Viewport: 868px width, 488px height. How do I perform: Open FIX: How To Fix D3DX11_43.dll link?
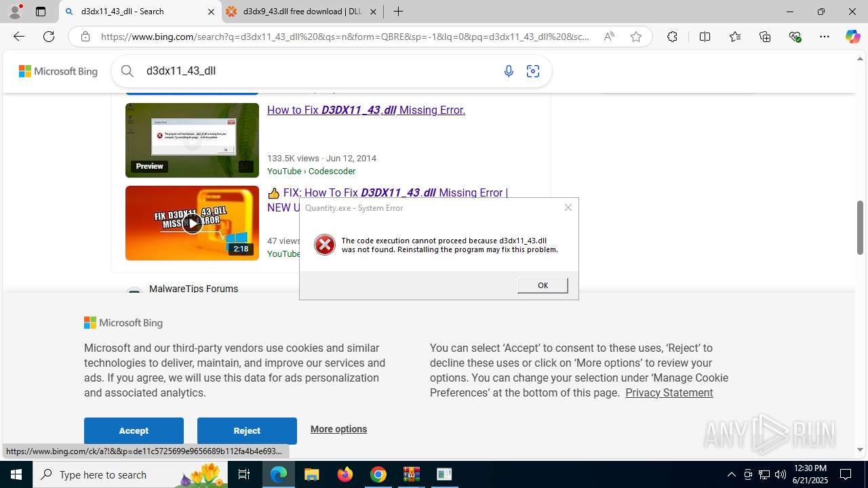click(x=395, y=193)
